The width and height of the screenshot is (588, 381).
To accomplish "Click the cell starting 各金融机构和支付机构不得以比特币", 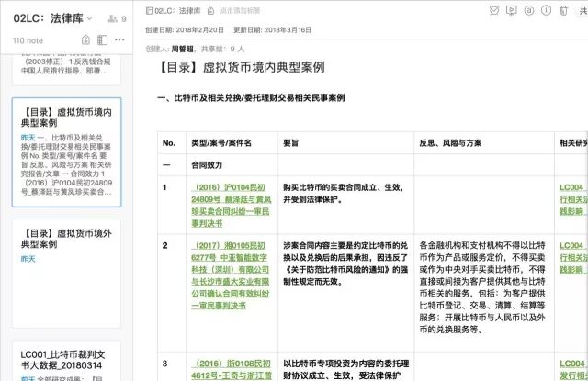I will pos(484,294).
